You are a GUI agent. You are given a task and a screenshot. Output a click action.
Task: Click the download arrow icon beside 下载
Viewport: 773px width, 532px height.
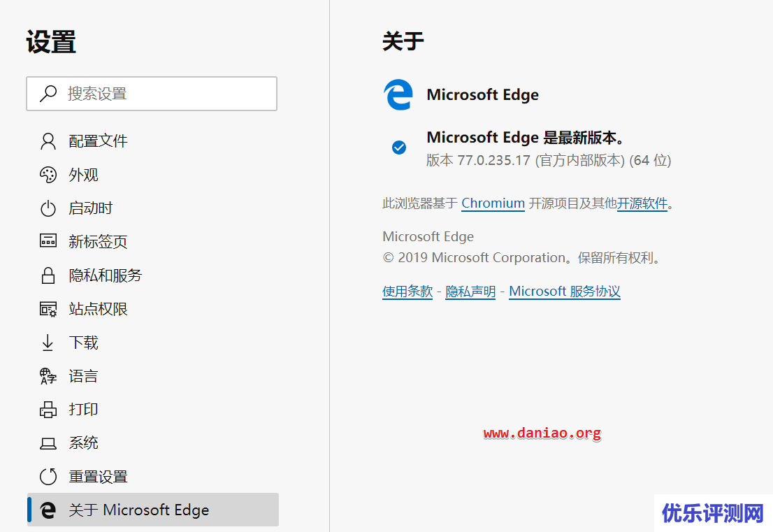coord(48,343)
